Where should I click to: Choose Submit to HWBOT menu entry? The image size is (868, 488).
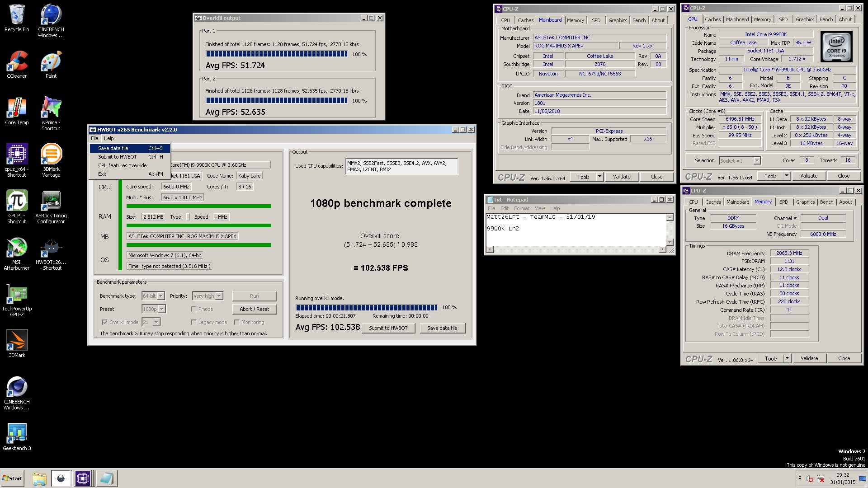[x=130, y=157]
